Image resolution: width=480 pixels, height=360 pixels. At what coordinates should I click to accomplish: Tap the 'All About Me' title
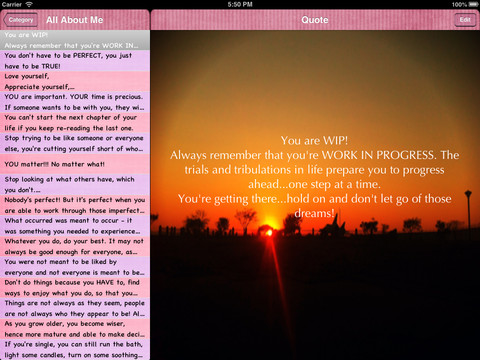point(75,20)
